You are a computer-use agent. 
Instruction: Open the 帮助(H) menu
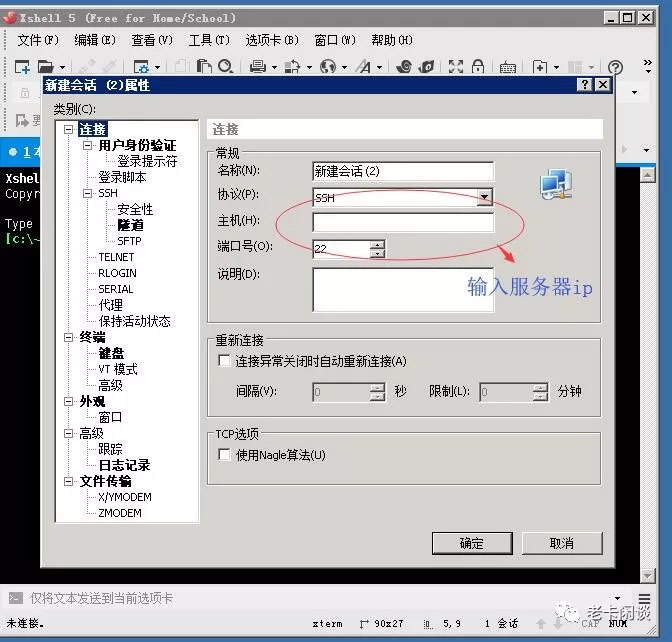pyautogui.click(x=392, y=40)
